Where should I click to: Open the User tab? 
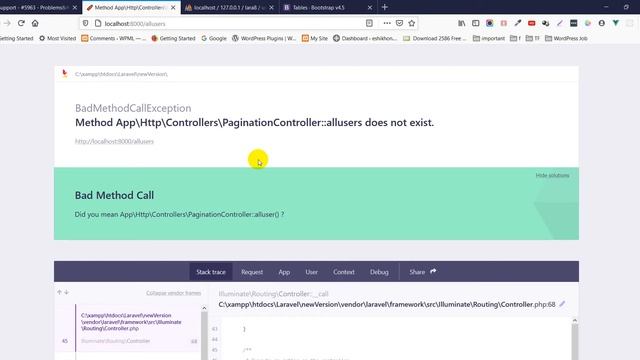pos(311,272)
